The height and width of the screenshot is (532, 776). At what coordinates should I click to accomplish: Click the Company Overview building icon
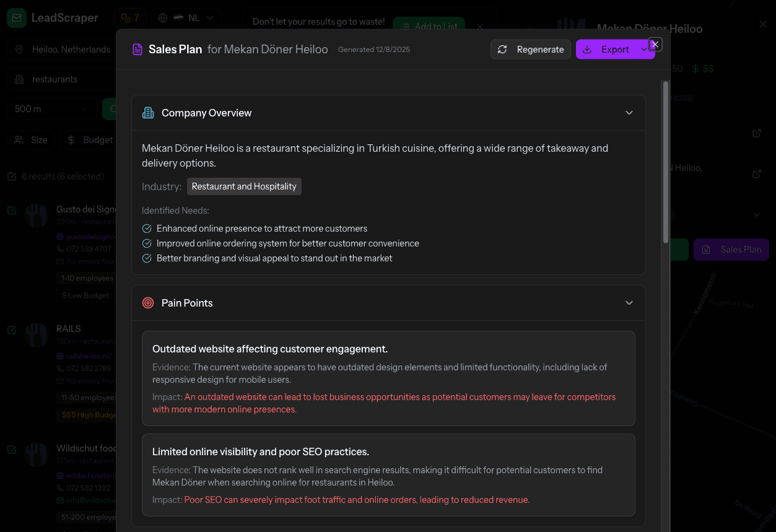[x=147, y=113]
